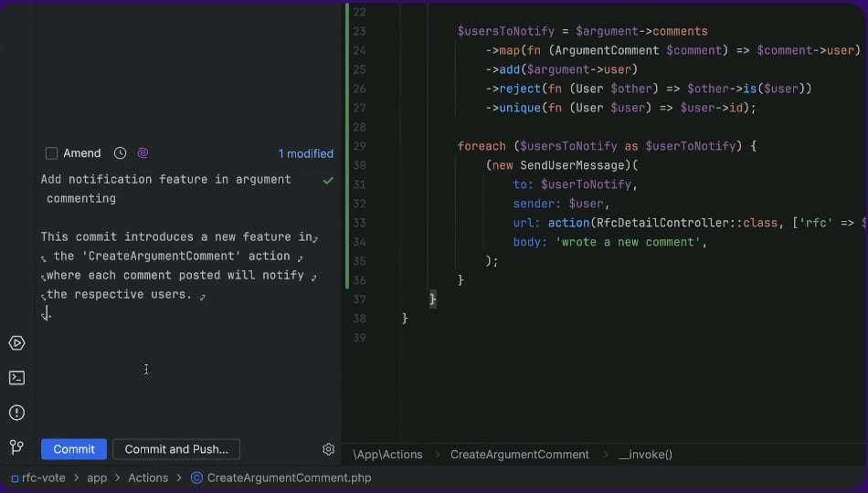
Task: Click the add method call on line 25
Action: (509, 69)
